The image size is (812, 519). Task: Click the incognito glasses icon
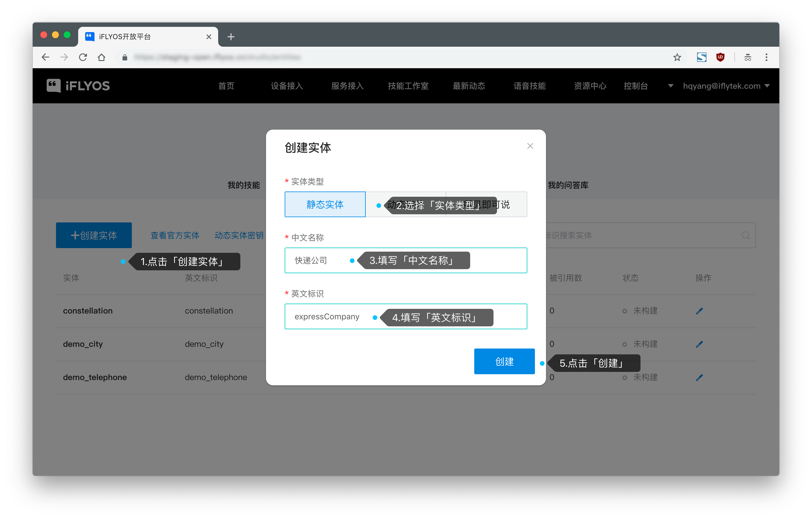(748, 58)
